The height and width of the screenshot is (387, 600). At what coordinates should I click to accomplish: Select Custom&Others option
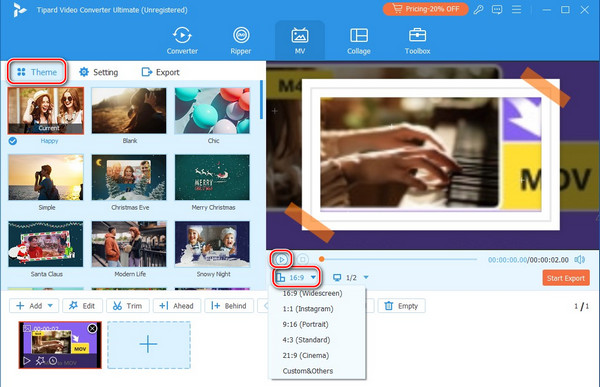coord(308,371)
